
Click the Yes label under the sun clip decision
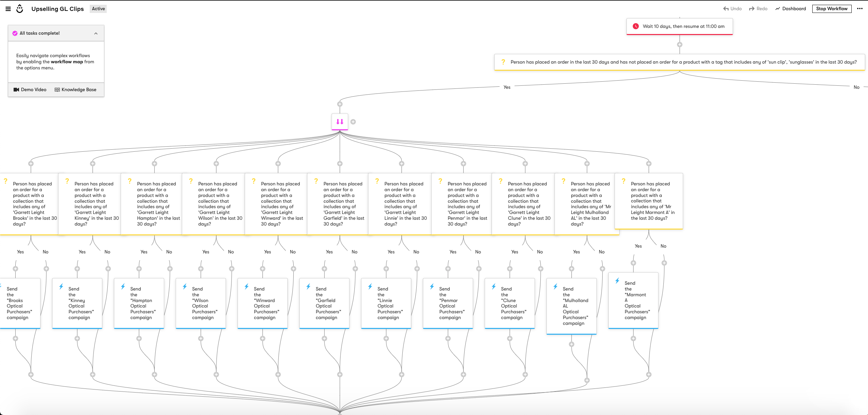[x=507, y=87]
